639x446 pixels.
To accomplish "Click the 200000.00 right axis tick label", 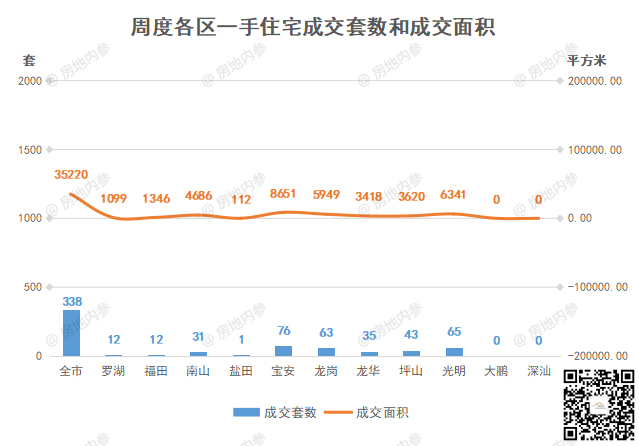I will (x=595, y=81).
